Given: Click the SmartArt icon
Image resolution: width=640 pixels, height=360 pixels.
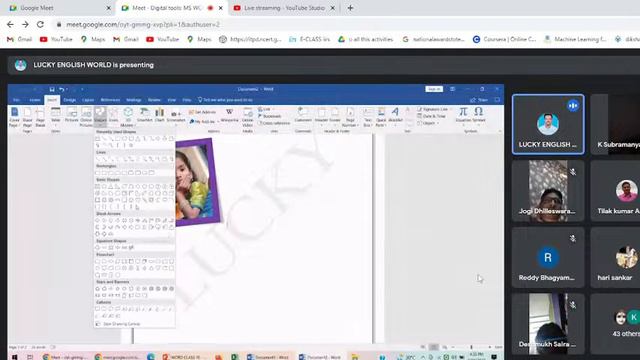Looking at the screenshot, I should pyautogui.click(x=144, y=115).
